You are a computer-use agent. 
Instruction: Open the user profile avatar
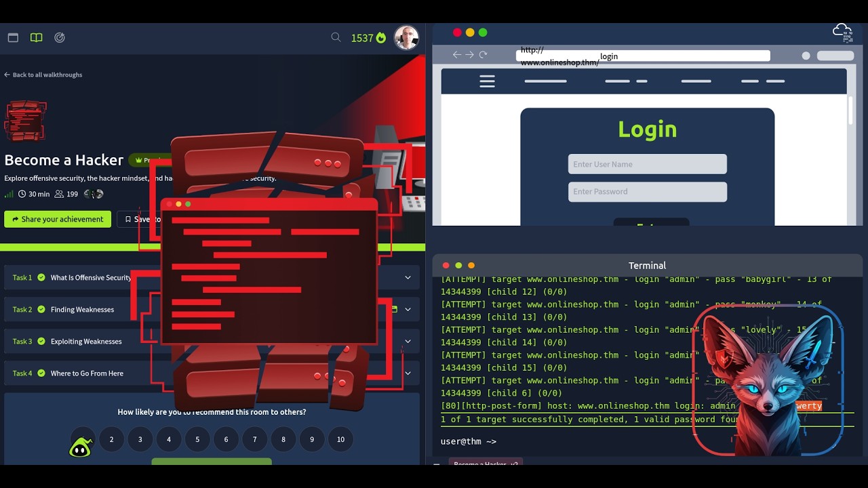tap(407, 38)
